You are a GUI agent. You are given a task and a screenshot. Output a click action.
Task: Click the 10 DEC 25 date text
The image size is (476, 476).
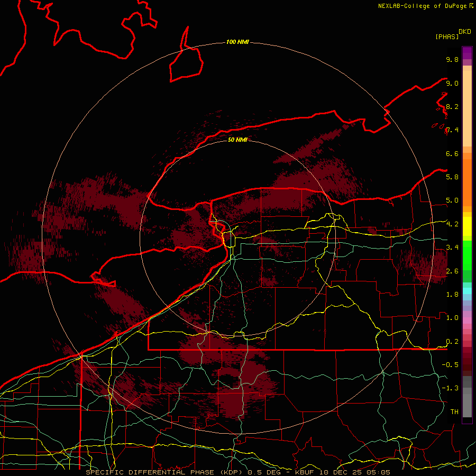[x=340, y=472]
